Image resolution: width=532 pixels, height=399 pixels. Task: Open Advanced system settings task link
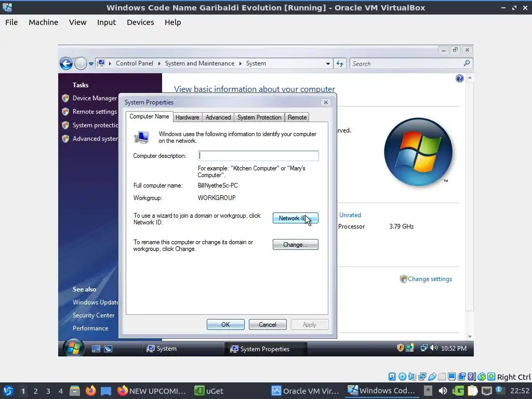[96, 139]
